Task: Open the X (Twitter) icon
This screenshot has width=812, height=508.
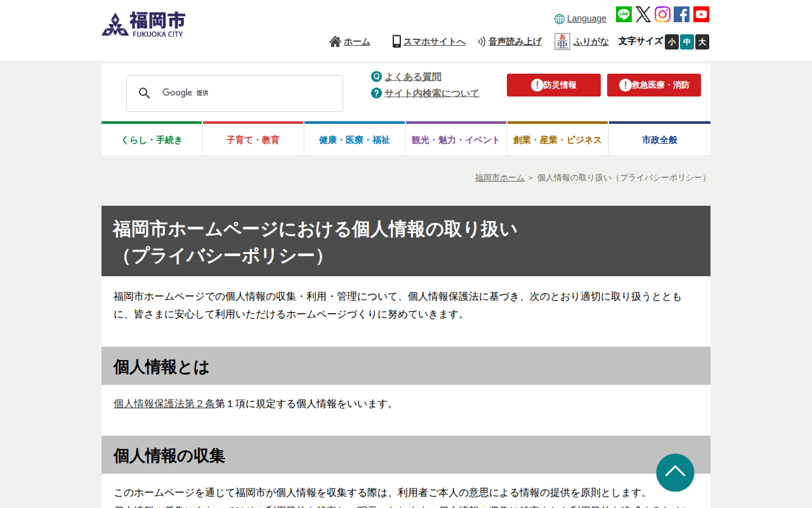Action: [643, 14]
